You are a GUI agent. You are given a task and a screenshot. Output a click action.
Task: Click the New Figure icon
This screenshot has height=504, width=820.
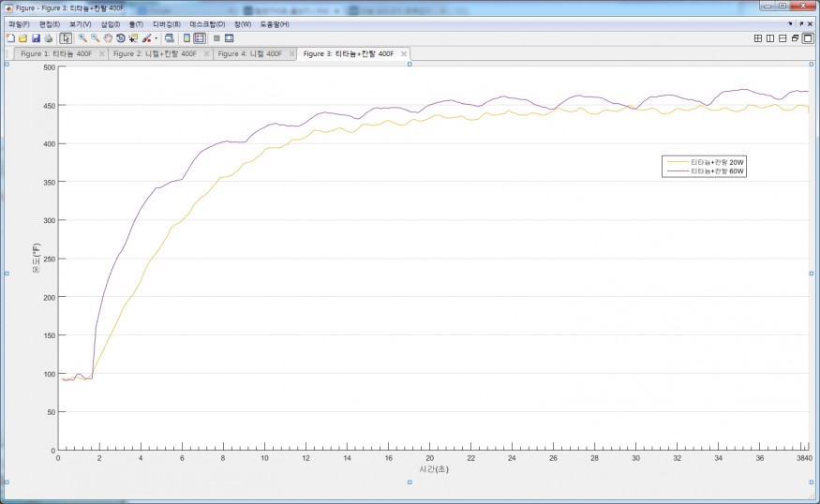(x=10, y=38)
